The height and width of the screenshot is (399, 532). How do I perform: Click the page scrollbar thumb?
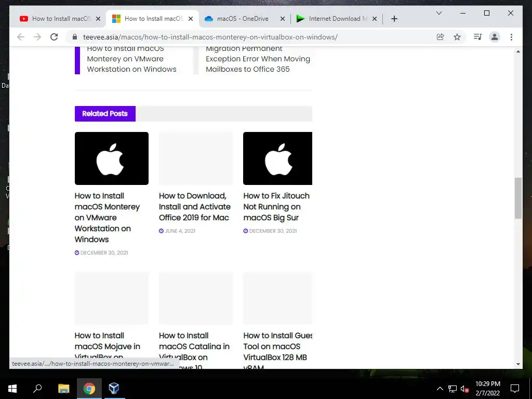(518, 198)
